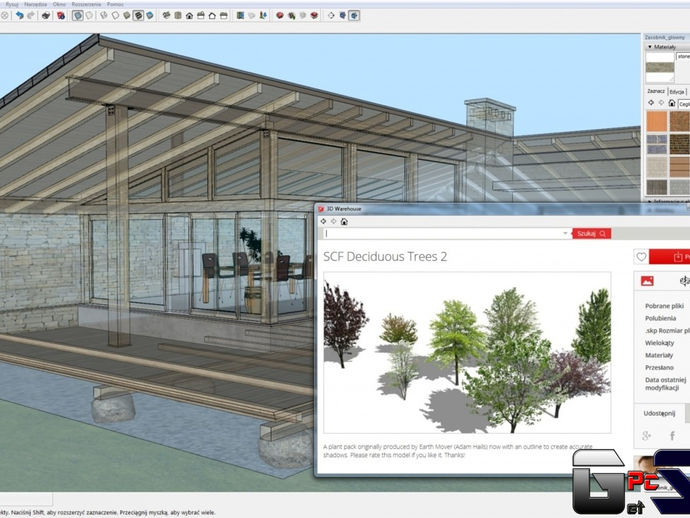Select the Left view icon

click(x=224, y=15)
